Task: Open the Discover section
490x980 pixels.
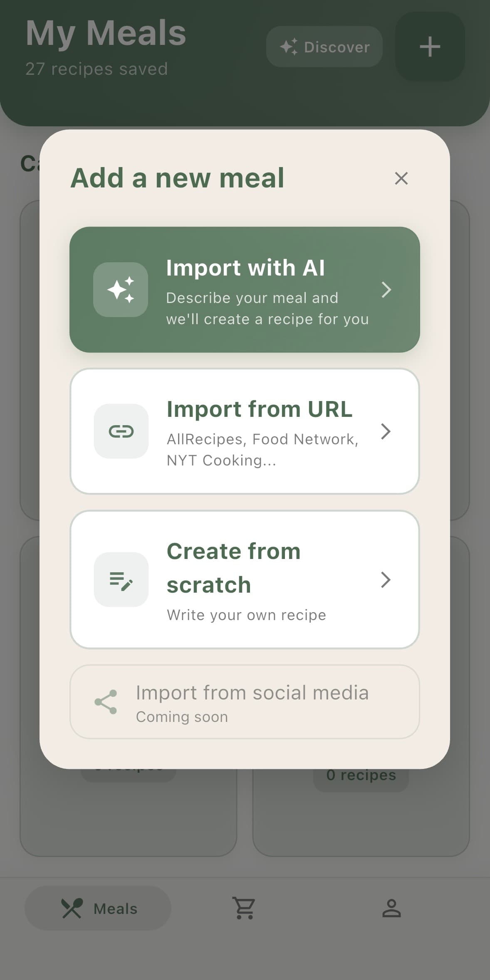Action: click(324, 47)
